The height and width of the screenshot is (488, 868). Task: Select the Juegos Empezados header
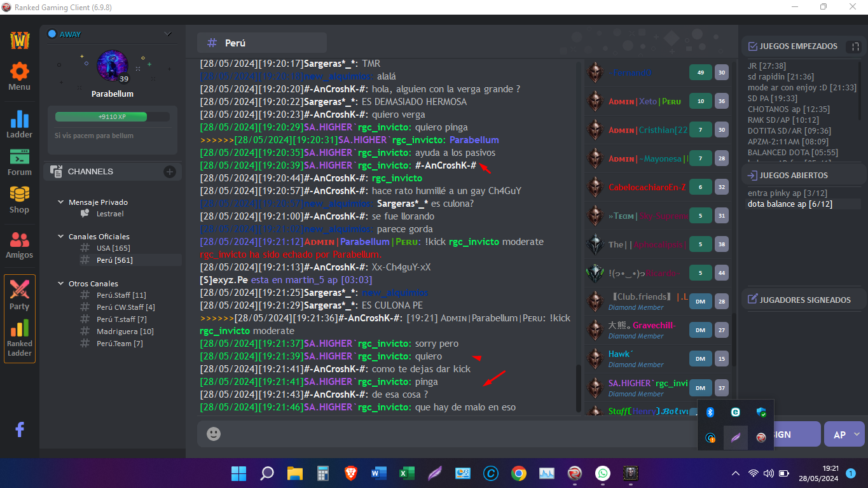point(799,46)
